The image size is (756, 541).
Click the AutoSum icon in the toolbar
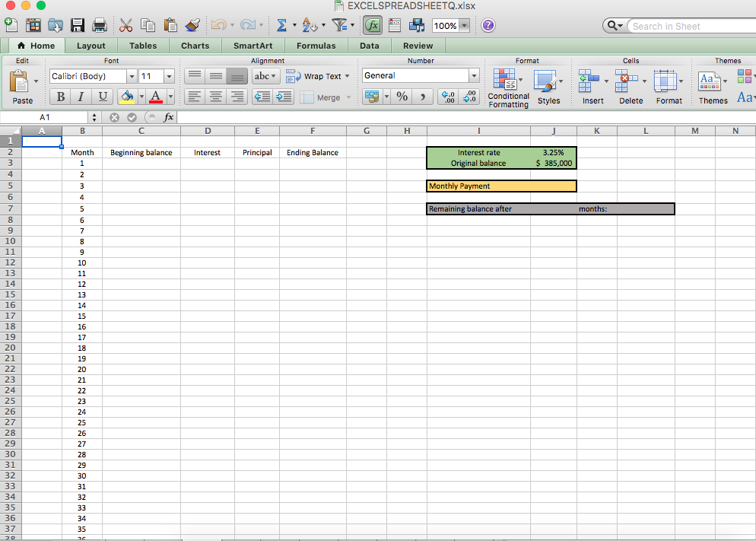[x=281, y=25]
